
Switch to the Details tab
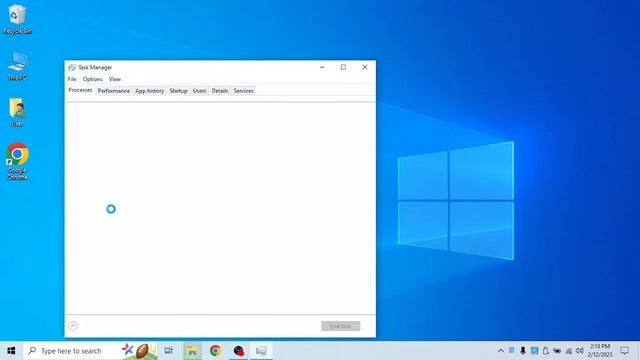pos(220,91)
